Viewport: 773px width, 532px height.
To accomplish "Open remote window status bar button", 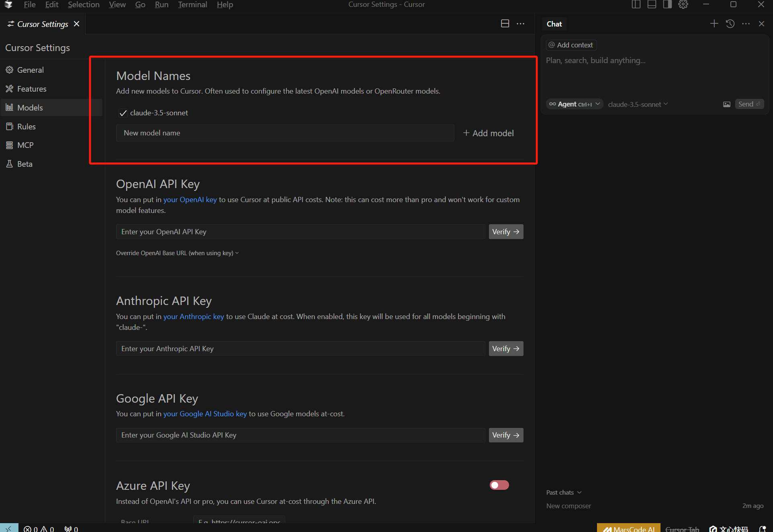I will (9, 528).
